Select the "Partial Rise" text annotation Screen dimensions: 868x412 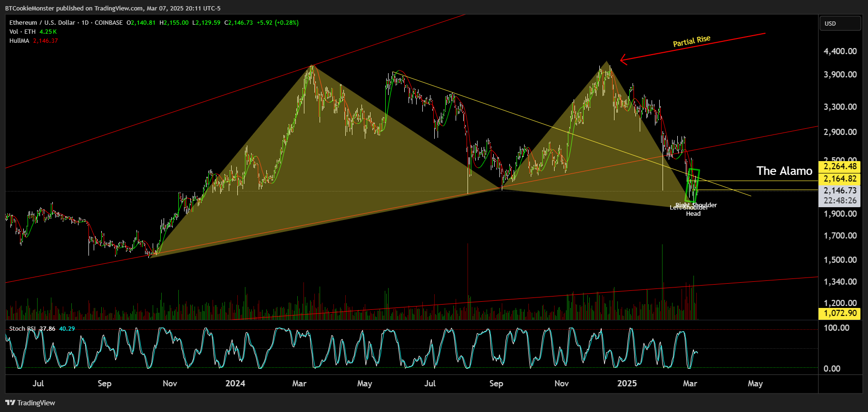(692, 41)
